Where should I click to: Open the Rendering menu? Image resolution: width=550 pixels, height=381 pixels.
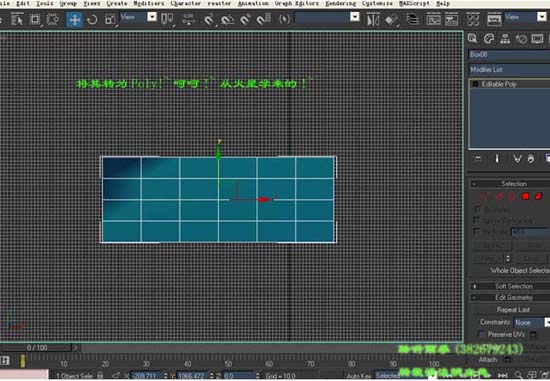341,4
